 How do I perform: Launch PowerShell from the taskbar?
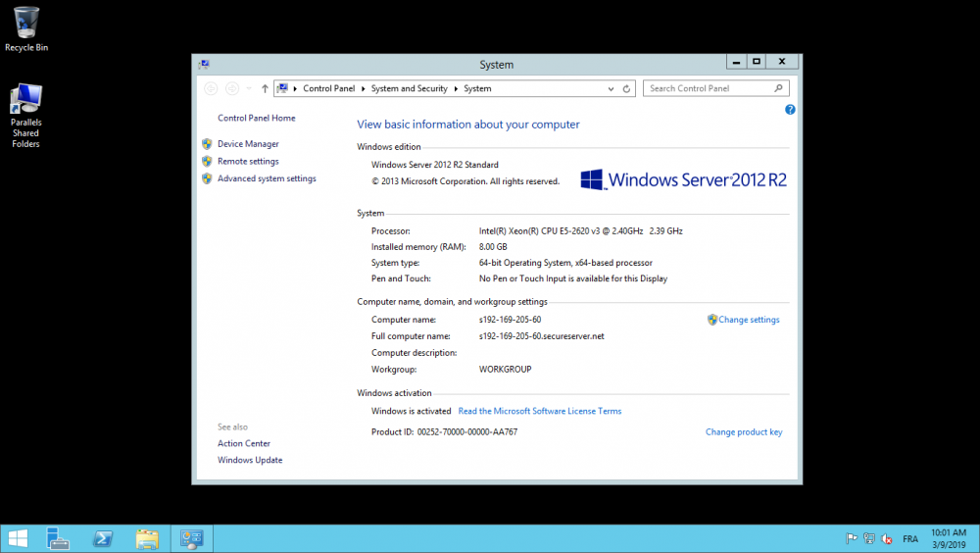click(x=103, y=538)
